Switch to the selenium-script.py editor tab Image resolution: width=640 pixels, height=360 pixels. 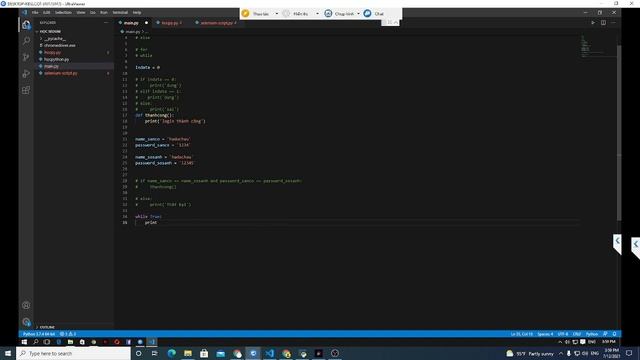(216, 23)
